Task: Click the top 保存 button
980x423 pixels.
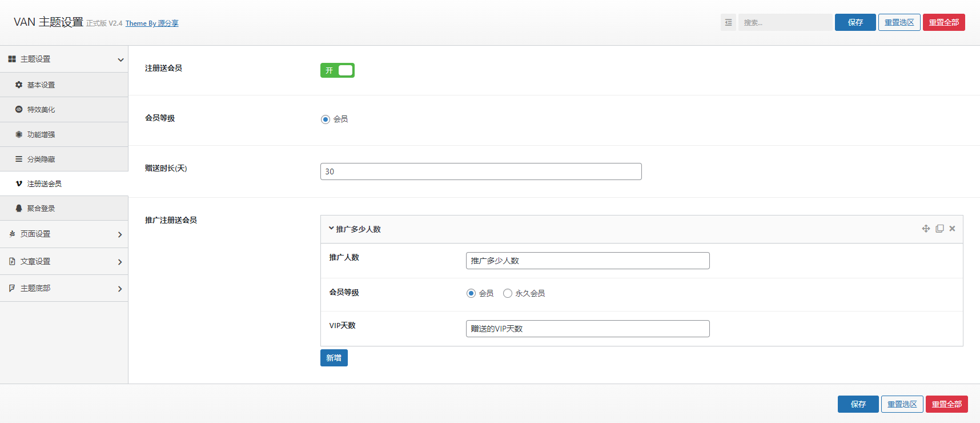Action: click(855, 22)
